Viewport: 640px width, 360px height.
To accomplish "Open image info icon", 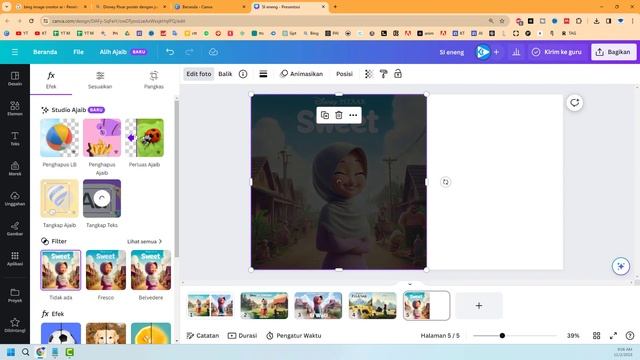I will click(243, 74).
